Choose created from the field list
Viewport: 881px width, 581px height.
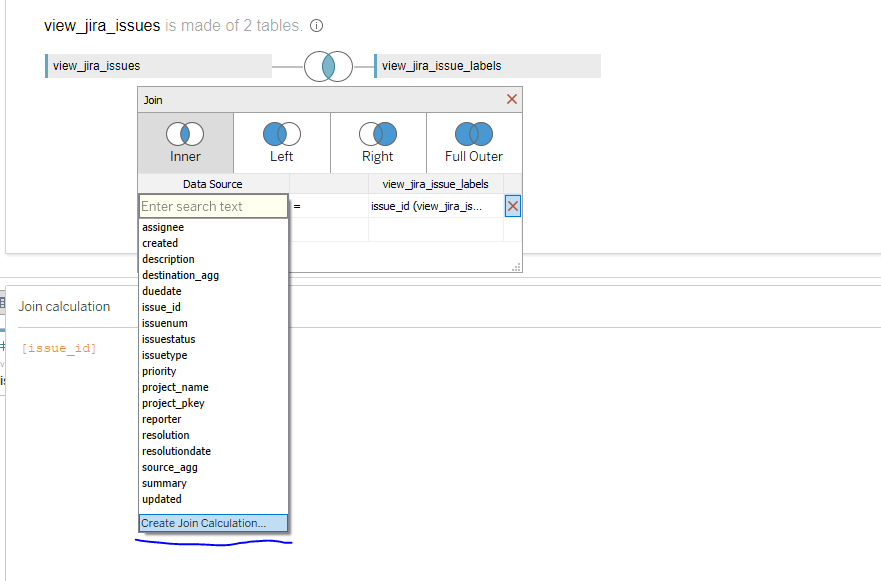pos(213,243)
